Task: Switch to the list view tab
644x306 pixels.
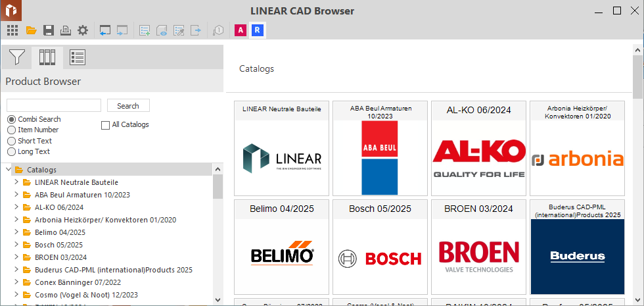Action: pos(78,57)
